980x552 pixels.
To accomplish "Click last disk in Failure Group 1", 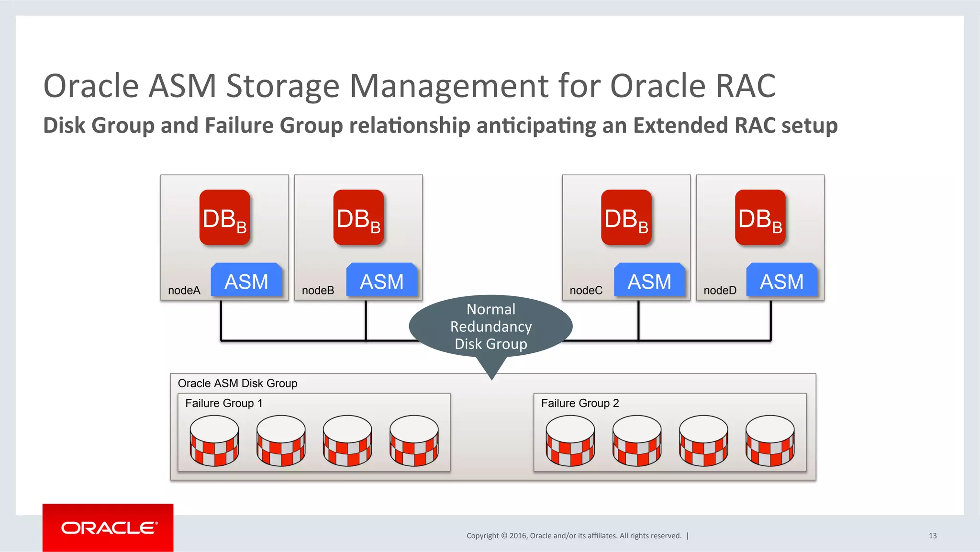I will click(x=414, y=440).
